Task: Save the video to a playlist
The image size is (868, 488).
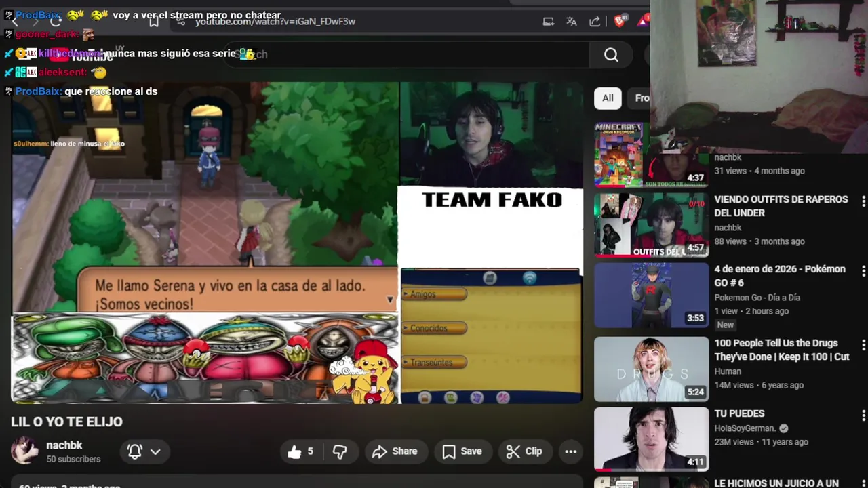Action: [462, 451]
